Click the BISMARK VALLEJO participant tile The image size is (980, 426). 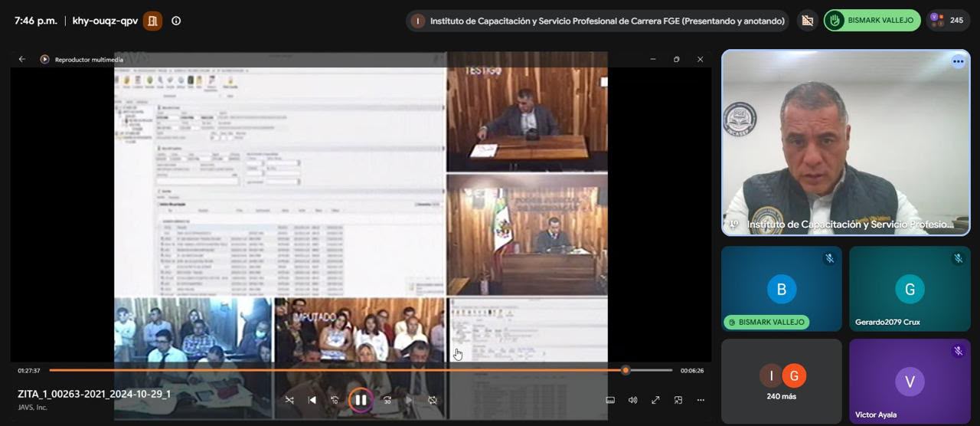[x=782, y=289]
